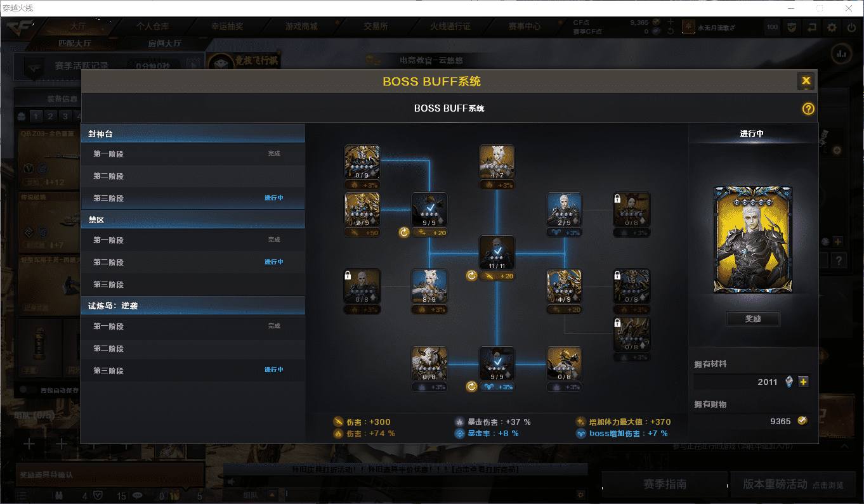The image size is (864, 504).
Task: Select the 0/8 white horned beast node
Action: (x=429, y=365)
